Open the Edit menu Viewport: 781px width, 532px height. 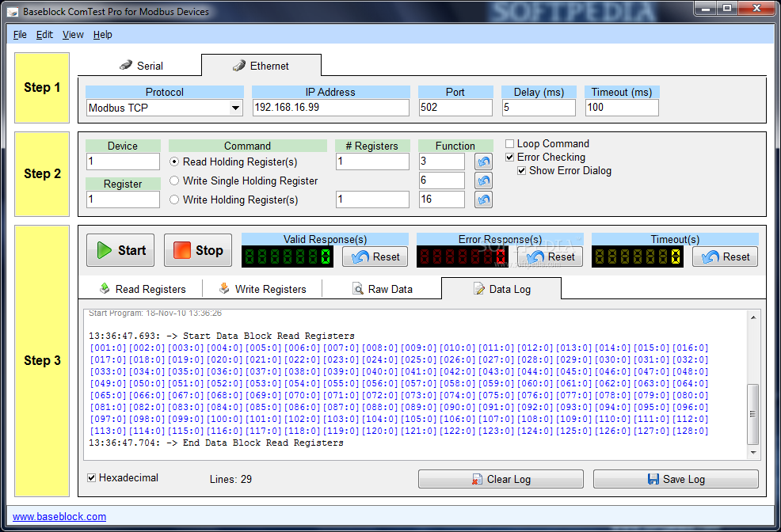44,35
